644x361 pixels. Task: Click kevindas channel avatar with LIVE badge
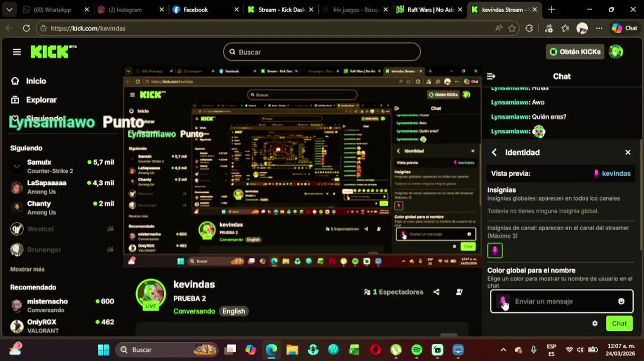[x=151, y=294]
